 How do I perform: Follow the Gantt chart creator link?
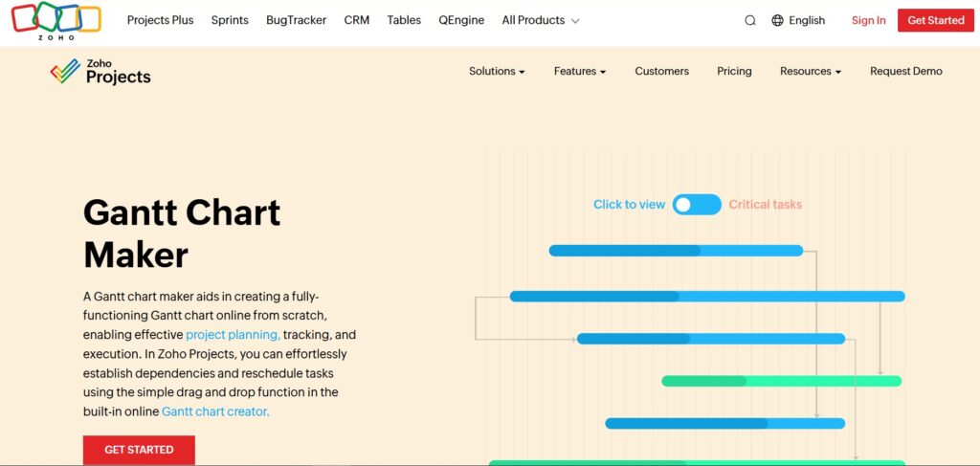(215, 412)
